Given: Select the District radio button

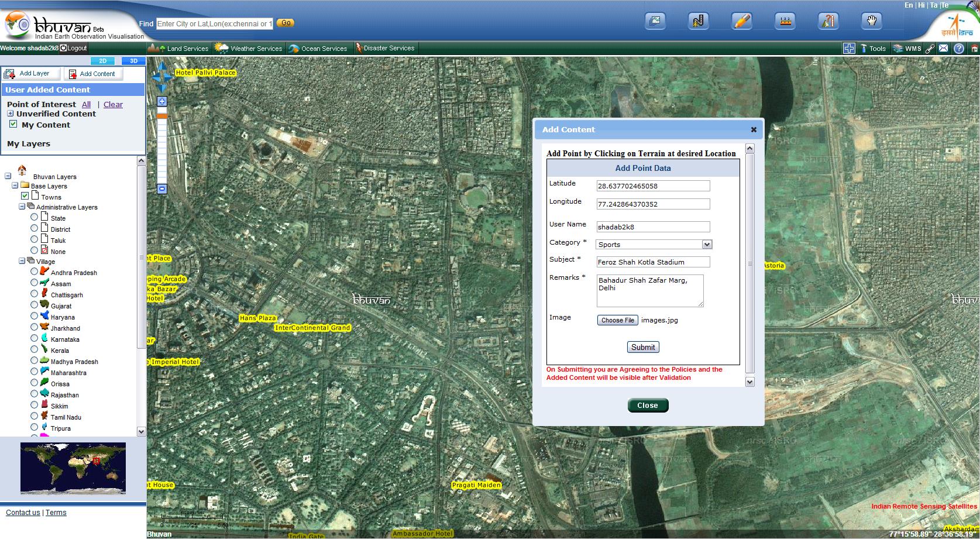Looking at the screenshot, I should [35, 228].
